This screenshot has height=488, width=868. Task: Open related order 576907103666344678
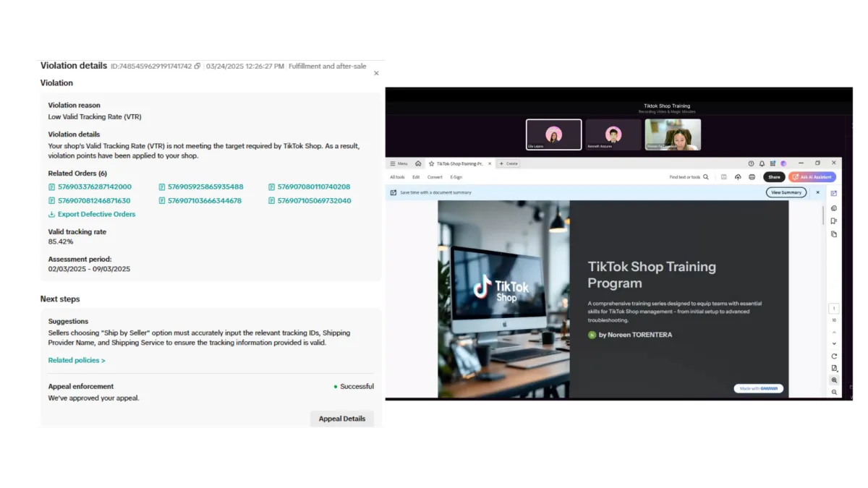pyautogui.click(x=200, y=201)
